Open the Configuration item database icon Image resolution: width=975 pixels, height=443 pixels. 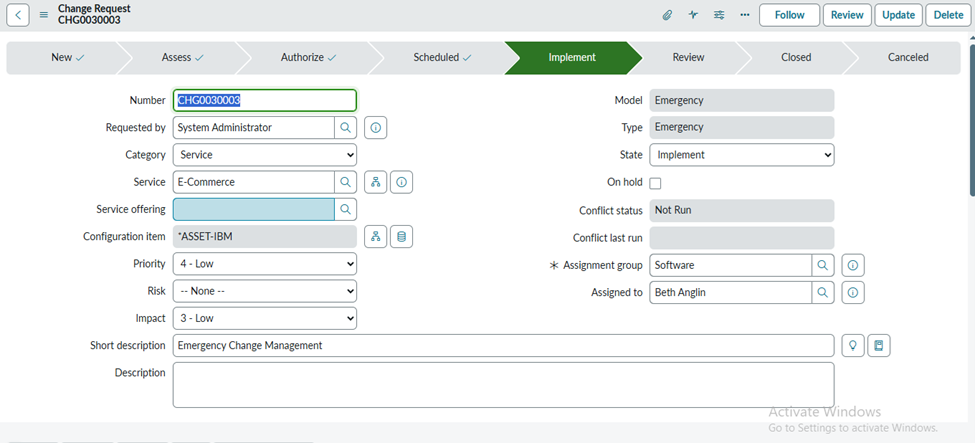coord(402,236)
